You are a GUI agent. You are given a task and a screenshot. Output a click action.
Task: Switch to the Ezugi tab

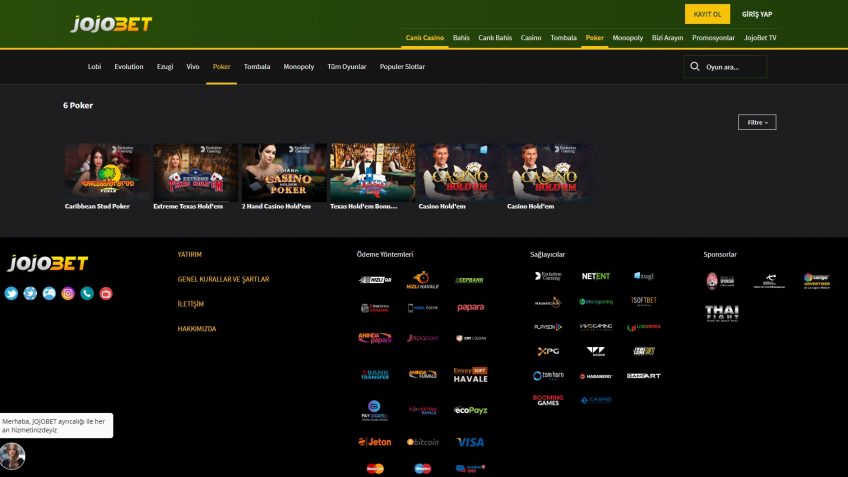tap(165, 67)
